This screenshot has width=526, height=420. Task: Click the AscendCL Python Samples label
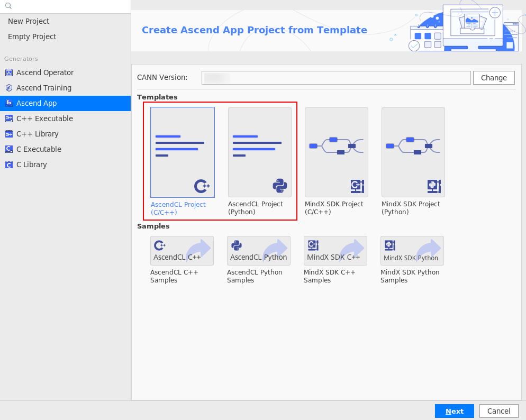(x=255, y=276)
